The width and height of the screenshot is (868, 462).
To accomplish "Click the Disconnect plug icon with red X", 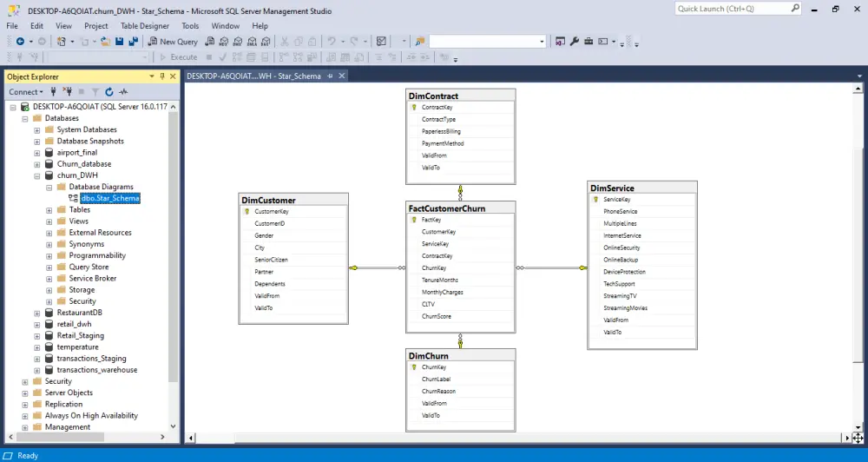I will tap(68, 92).
